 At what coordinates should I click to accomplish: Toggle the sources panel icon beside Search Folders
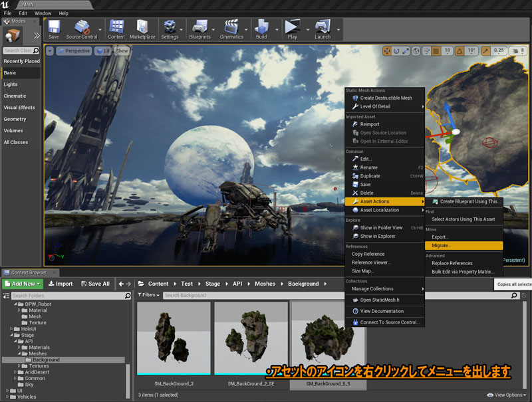[x=6, y=296]
